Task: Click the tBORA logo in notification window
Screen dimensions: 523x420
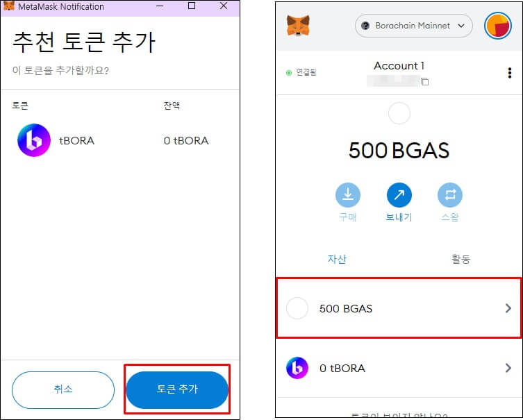Action: point(34,140)
